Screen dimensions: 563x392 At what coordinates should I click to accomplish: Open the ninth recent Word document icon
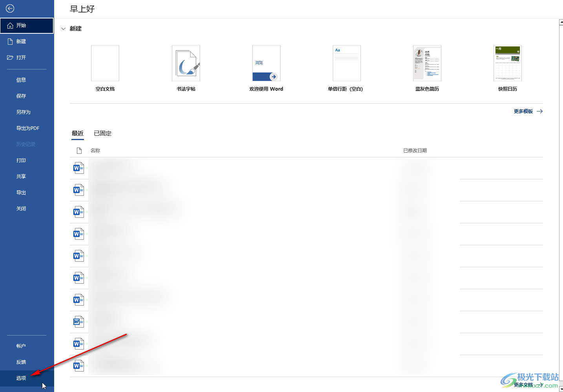coord(79,344)
